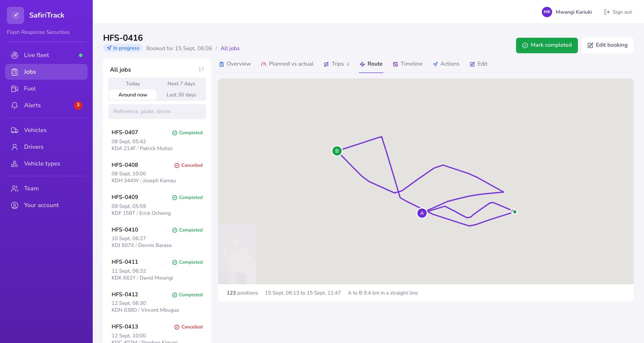Follow the All jobs breadcrumb link
The width and height of the screenshot is (644, 343).
click(230, 48)
